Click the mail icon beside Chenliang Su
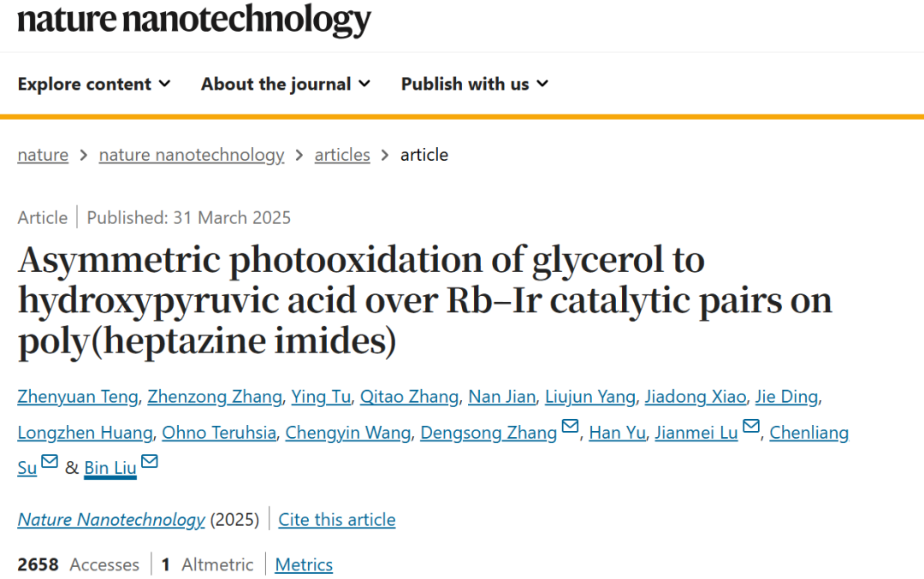 (50, 461)
